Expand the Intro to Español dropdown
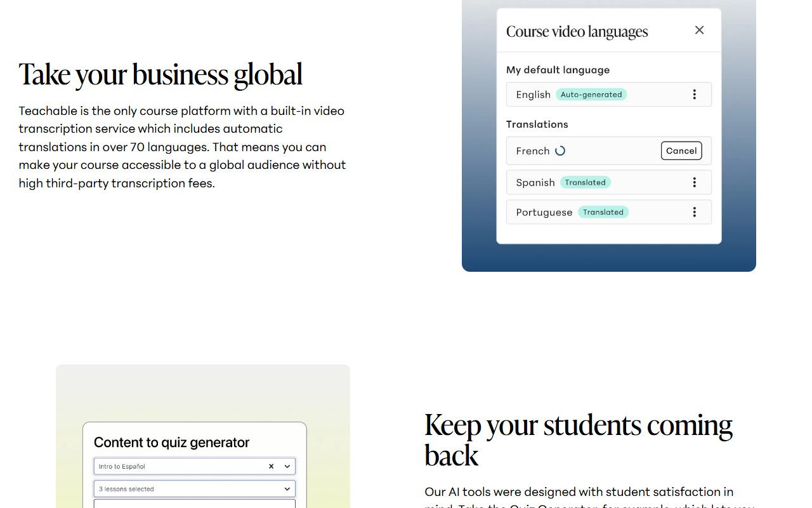Screen dimensions: 812x508 click(x=287, y=466)
